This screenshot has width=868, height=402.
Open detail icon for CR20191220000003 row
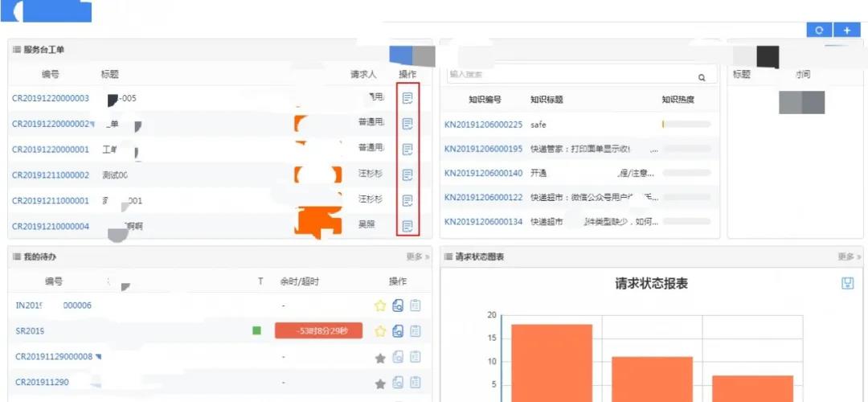tap(407, 99)
